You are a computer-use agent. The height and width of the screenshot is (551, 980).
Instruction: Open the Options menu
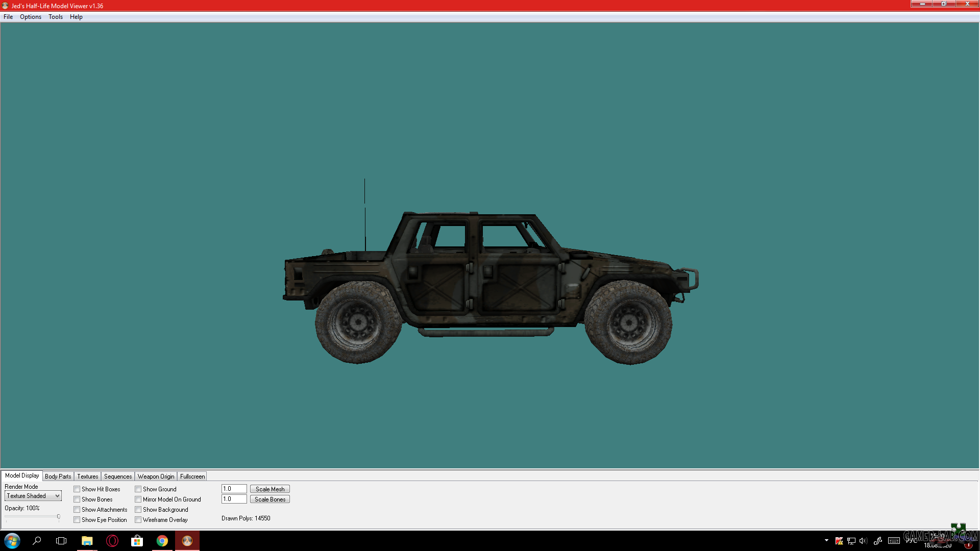(x=31, y=17)
